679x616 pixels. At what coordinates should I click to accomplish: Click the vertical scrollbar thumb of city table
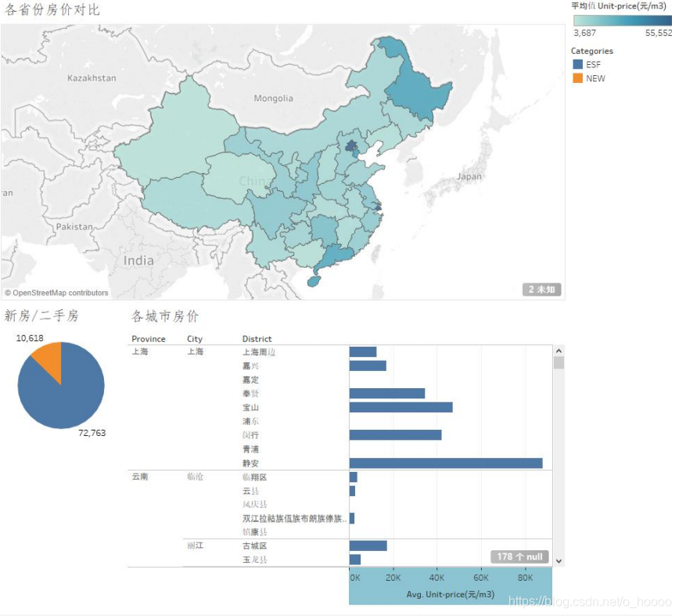point(559,362)
